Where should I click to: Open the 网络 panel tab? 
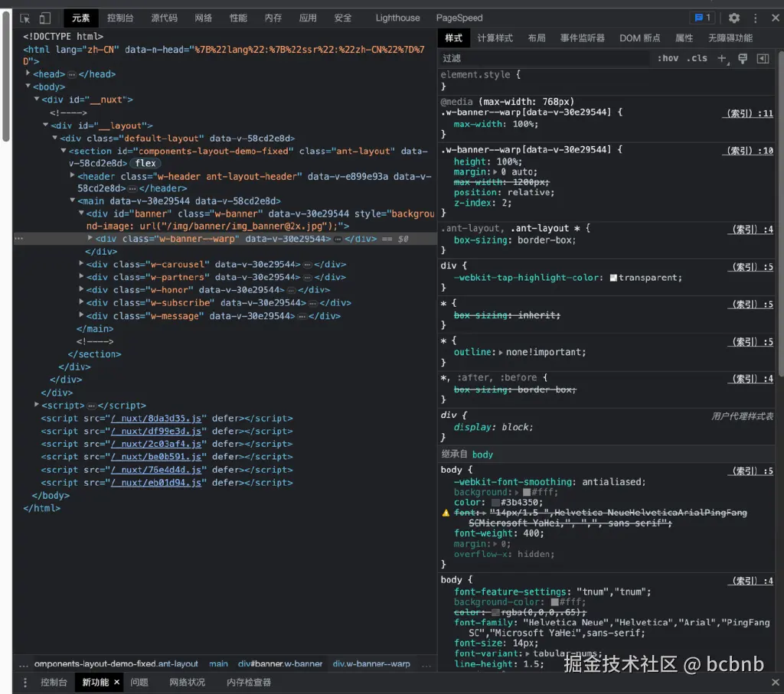[203, 18]
